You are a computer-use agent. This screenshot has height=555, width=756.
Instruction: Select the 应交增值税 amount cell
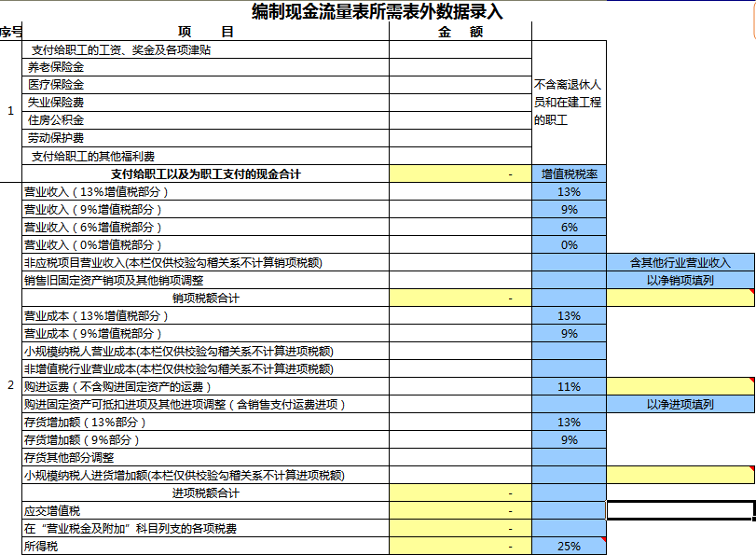tap(457, 510)
